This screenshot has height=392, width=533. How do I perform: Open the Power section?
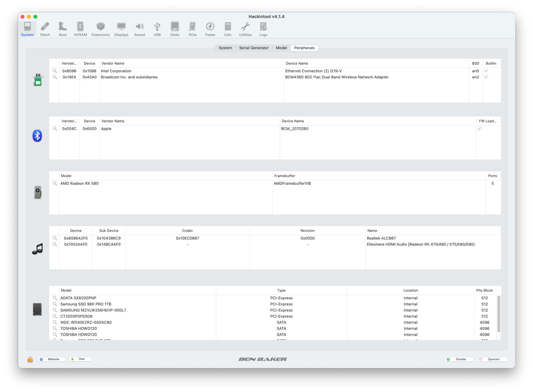pos(210,29)
